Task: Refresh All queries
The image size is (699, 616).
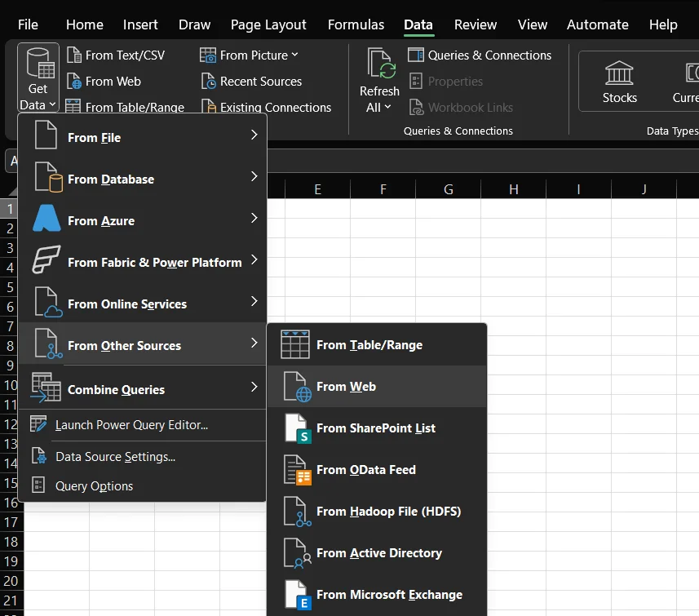Action: pos(378,78)
